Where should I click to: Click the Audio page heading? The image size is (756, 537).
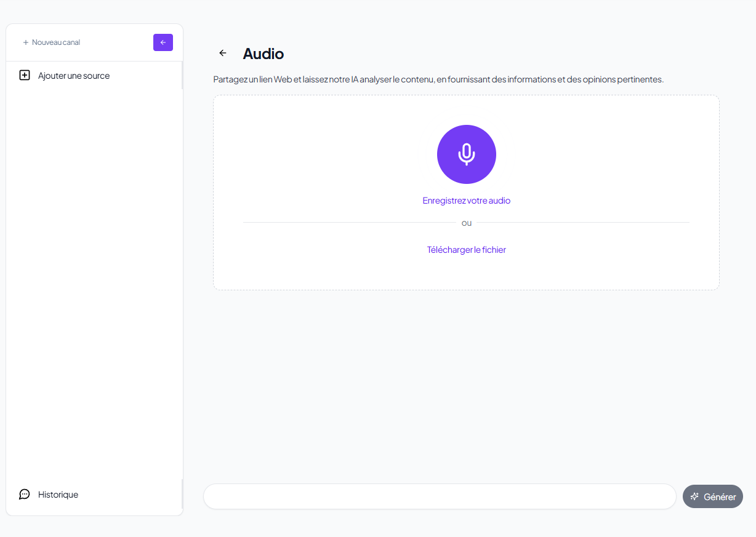[x=263, y=54]
